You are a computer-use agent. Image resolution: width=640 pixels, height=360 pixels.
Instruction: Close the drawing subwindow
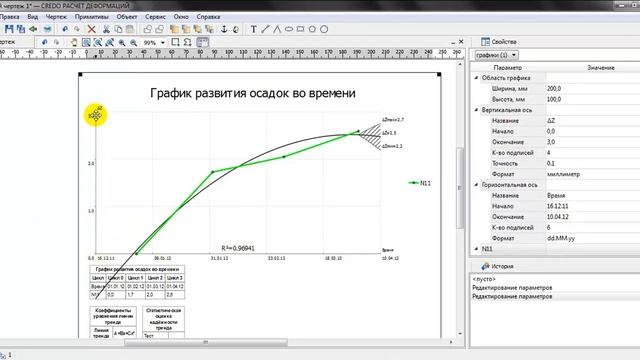pyautogui.click(x=461, y=42)
